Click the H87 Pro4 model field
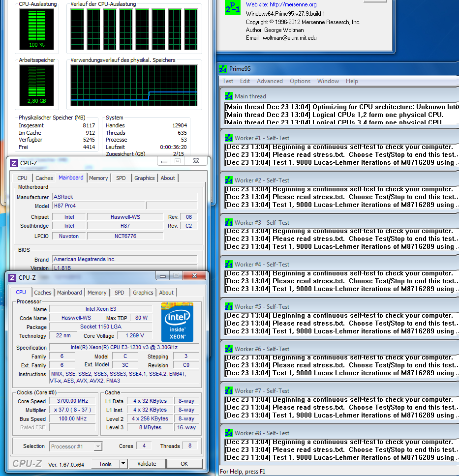459x476 pixels. pos(98,206)
